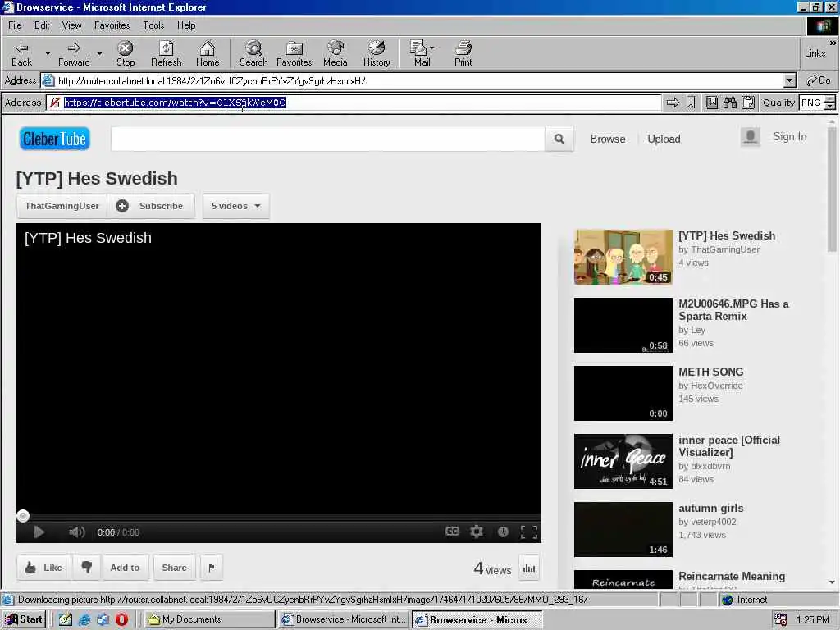
Task: Click the Browse link
Action: (x=608, y=139)
